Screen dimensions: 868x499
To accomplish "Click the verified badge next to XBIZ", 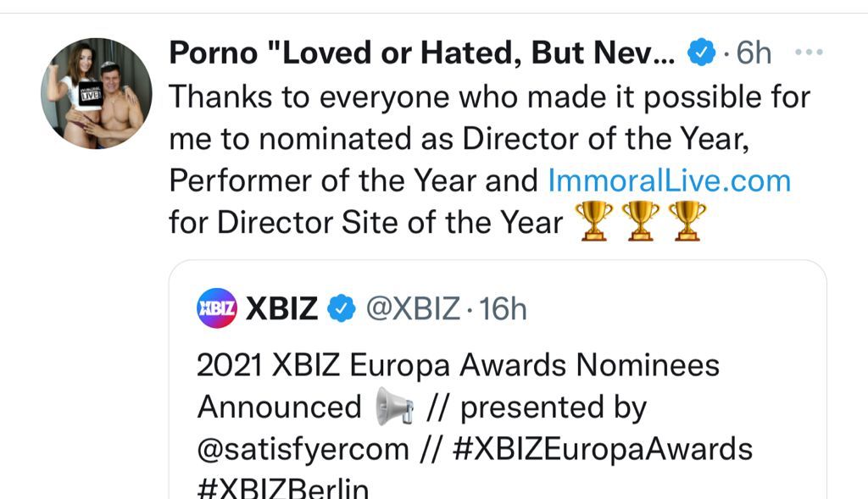I will 342,309.
